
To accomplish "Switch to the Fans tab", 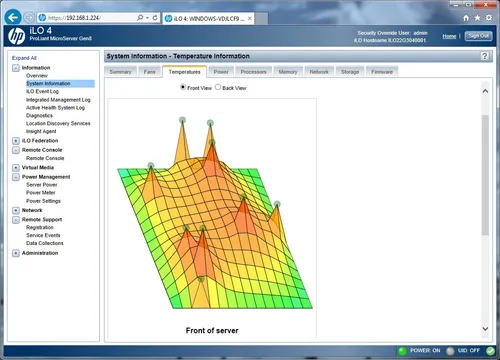I will (149, 72).
